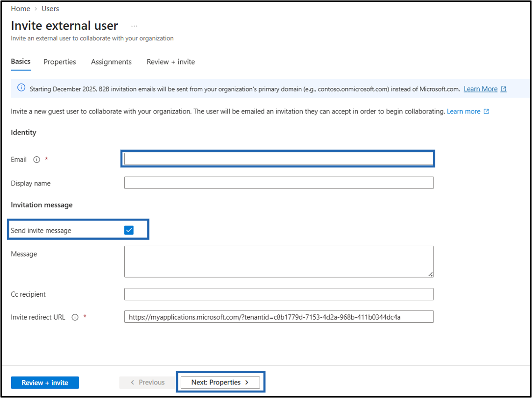Viewport: 532px width, 398px height.
Task: Click the Identity section heading
Action: pyautogui.click(x=23, y=132)
